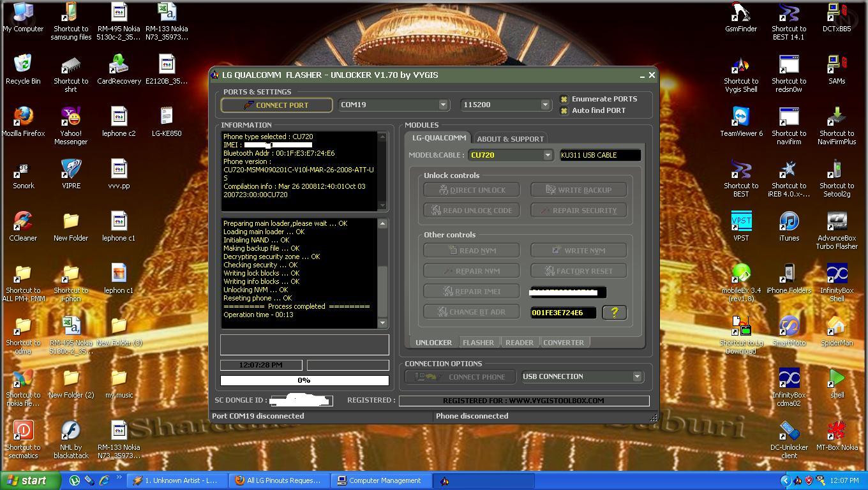Image resolution: width=868 pixels, height=490 pixels.
Task: Launch TeamViewer 6 from desktop
Action: tap(741, 122)
